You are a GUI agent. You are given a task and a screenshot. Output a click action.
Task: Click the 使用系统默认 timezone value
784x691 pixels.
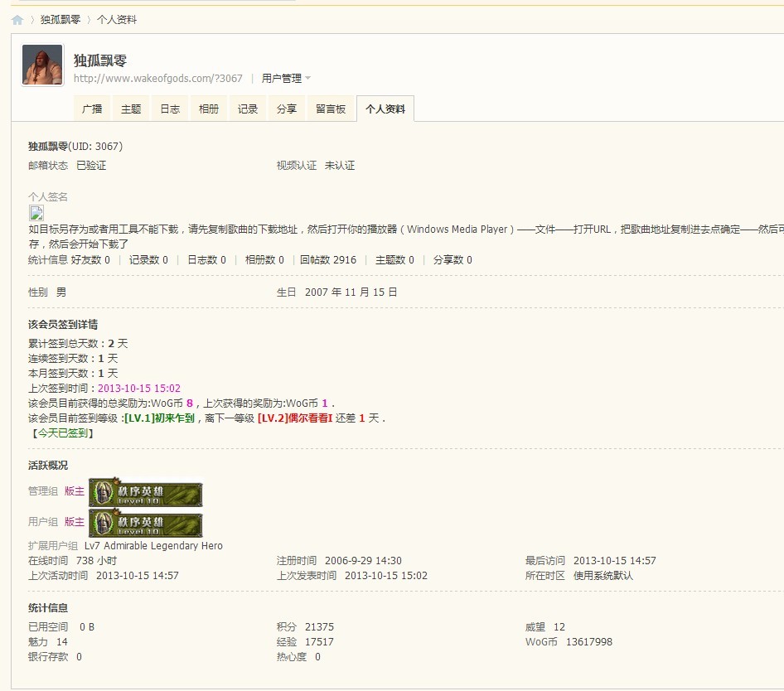click(x=603, y=576)
